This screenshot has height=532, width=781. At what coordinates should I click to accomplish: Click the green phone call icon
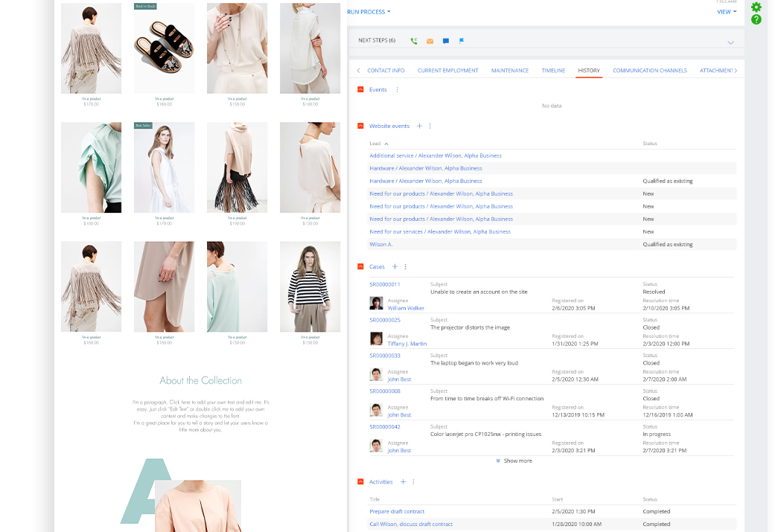coord(414,41)
